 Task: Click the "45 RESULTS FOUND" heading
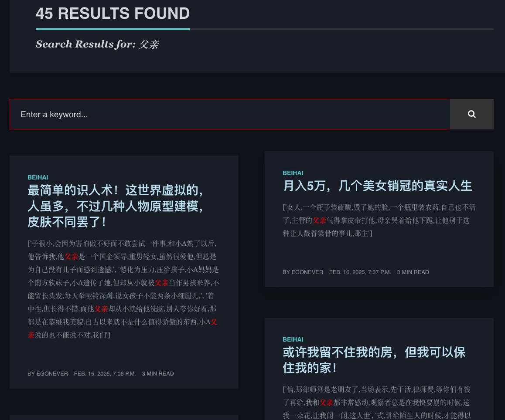coord(113,14)
